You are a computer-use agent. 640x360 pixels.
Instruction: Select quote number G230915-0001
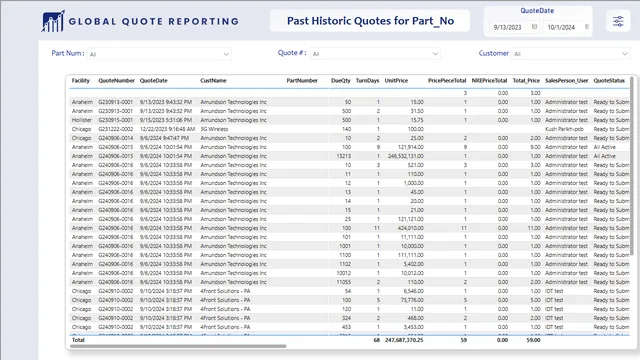point(116,120)
